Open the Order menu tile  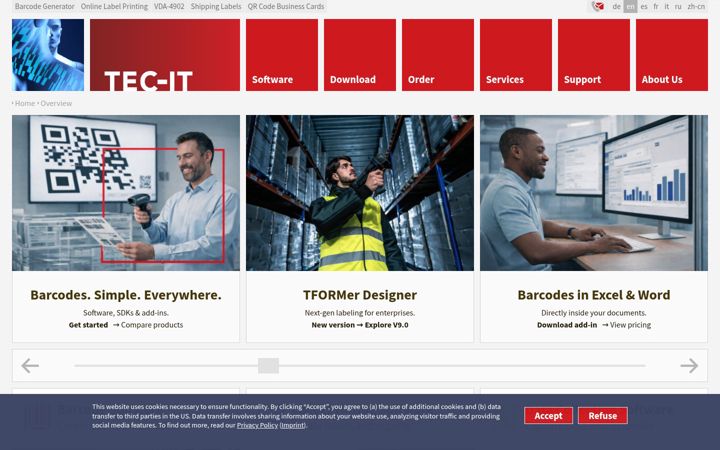tap(438, 55)
